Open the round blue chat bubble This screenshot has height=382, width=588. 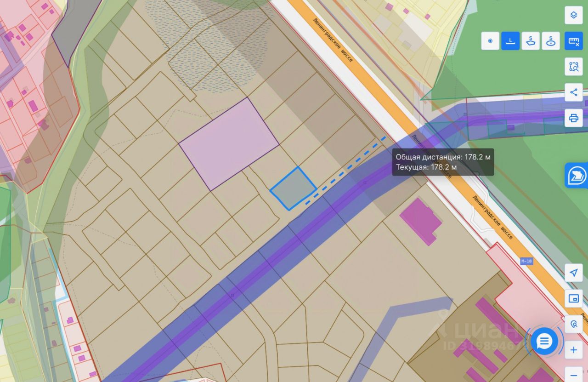tap(544, 342)
